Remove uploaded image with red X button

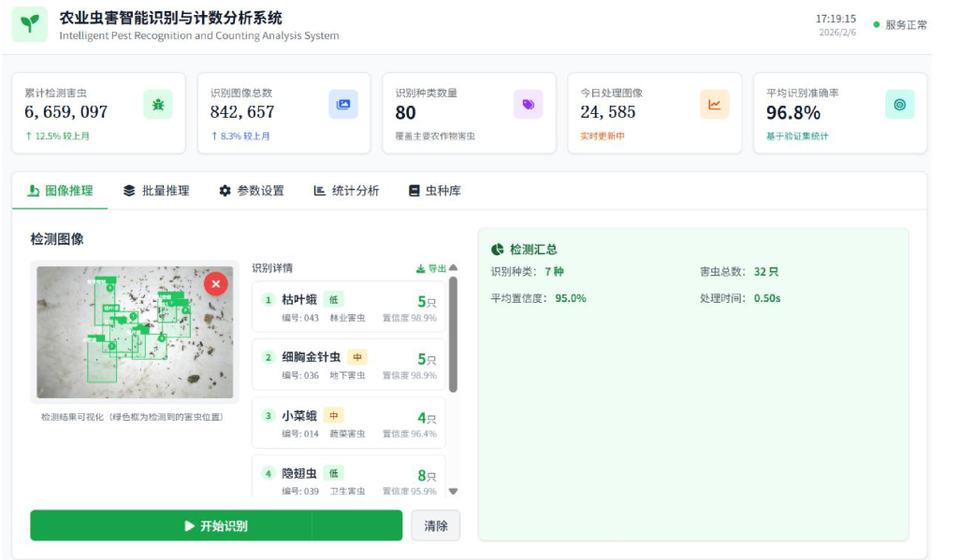pos(216,283)
